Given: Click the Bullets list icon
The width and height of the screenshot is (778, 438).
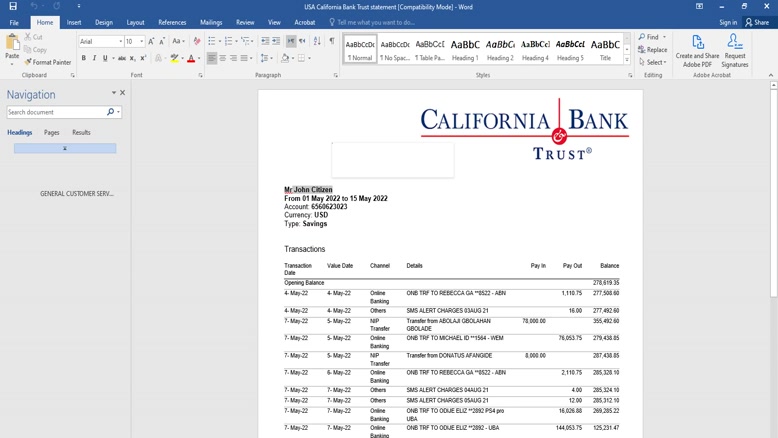Looking at the screenshot, I should click(x=212, y=41).
